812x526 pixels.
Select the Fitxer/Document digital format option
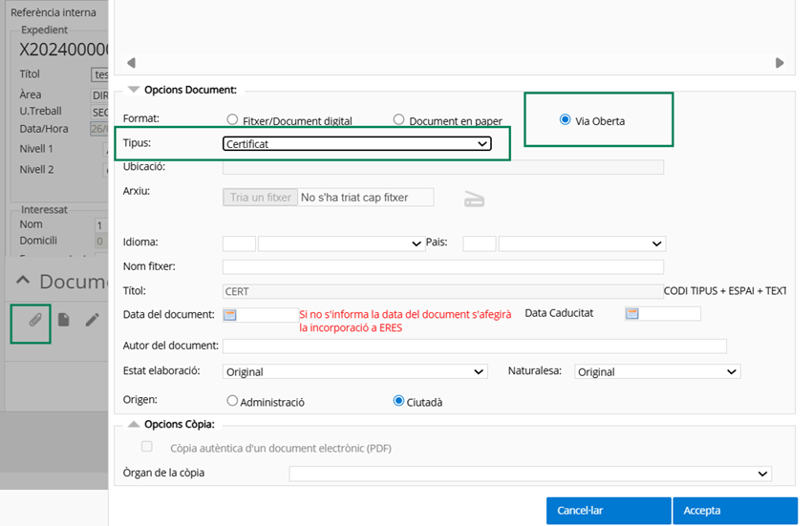pos(232,120)
